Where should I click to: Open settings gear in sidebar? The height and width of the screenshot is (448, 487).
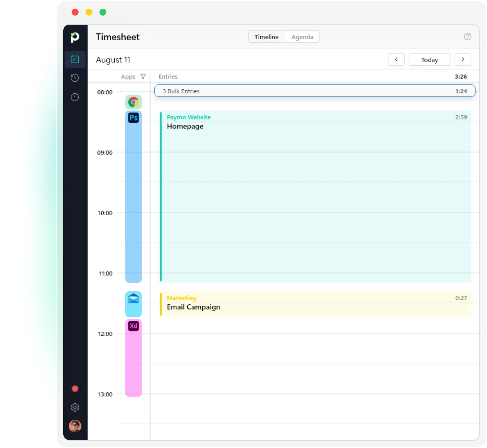(75, 407)
